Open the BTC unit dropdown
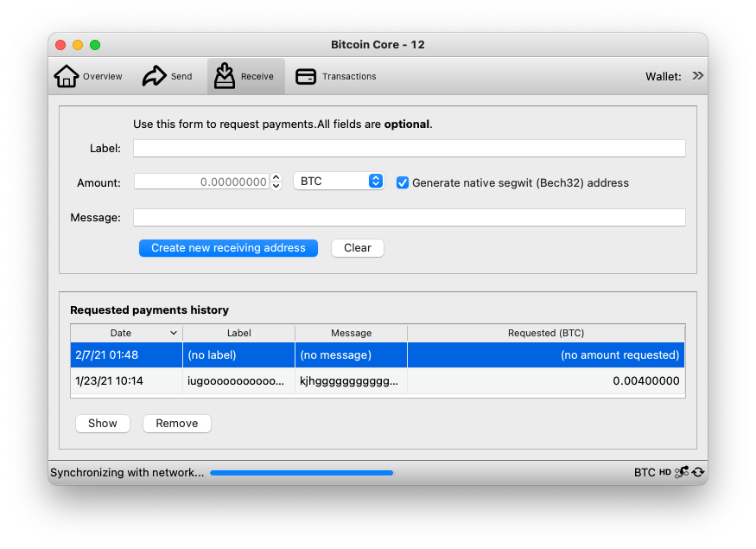 (x=339, y=181)
